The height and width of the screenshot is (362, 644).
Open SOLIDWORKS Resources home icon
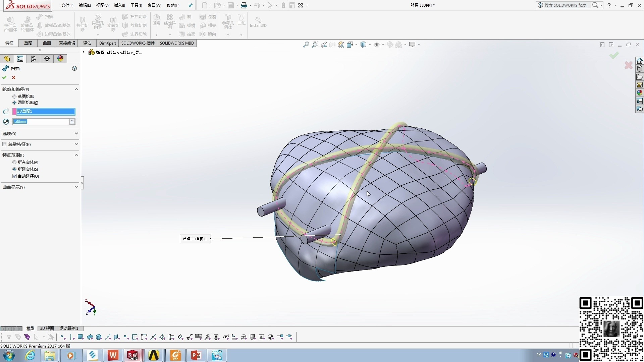640,61
